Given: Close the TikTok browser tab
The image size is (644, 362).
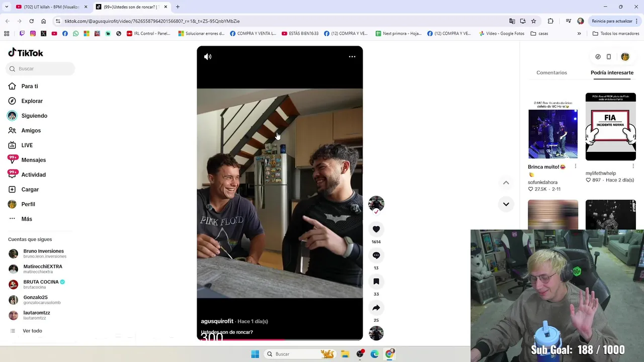Looking at the screenshot, I should pos(166,7).
